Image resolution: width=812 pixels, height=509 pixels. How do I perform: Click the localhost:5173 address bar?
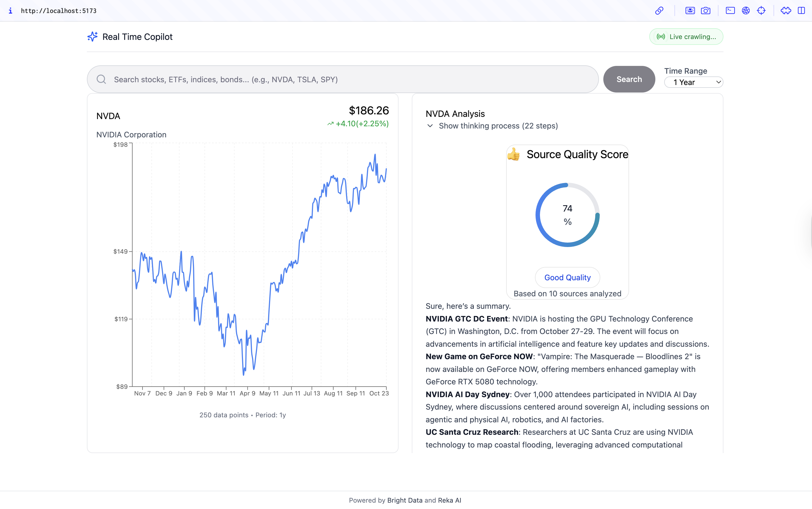(59, 11)
